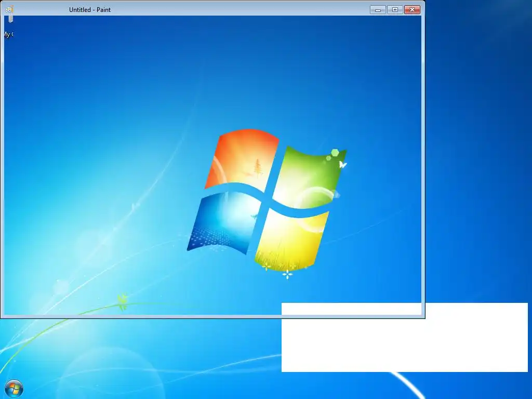Click the 'Untitled - Paint' title text

(x=90, y=10)
